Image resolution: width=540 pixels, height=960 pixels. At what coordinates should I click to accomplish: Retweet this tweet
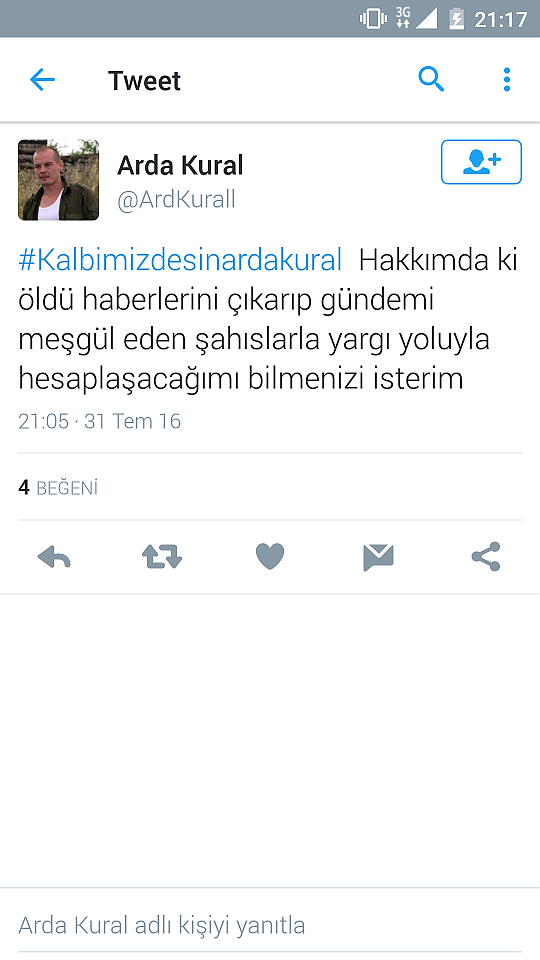(162, 557)
